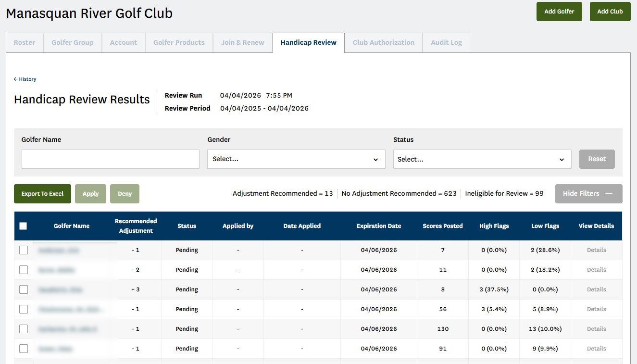Tick the checkbox for the 130-scores row

[x=24, y=329]
